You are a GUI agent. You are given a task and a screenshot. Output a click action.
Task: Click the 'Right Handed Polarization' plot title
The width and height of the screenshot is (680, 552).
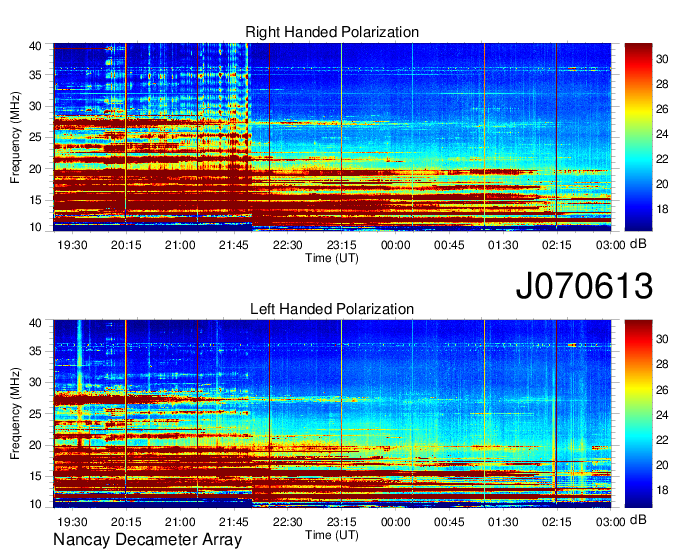(x=332, y=32)
